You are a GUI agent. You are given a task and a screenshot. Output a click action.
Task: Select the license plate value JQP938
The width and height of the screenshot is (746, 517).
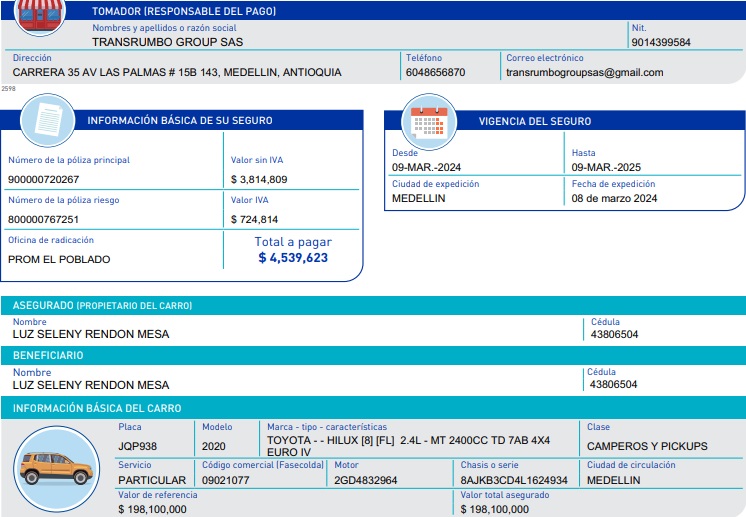pos(137,446)
